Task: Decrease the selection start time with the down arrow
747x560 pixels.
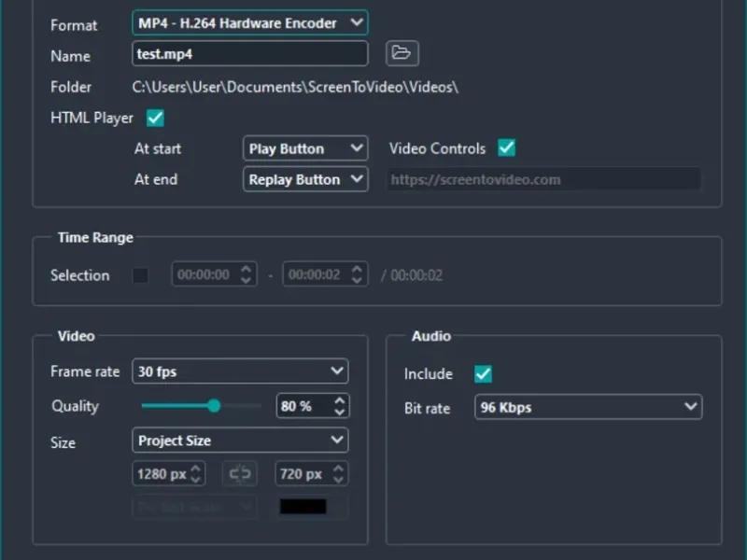Action: coord(246,280)
